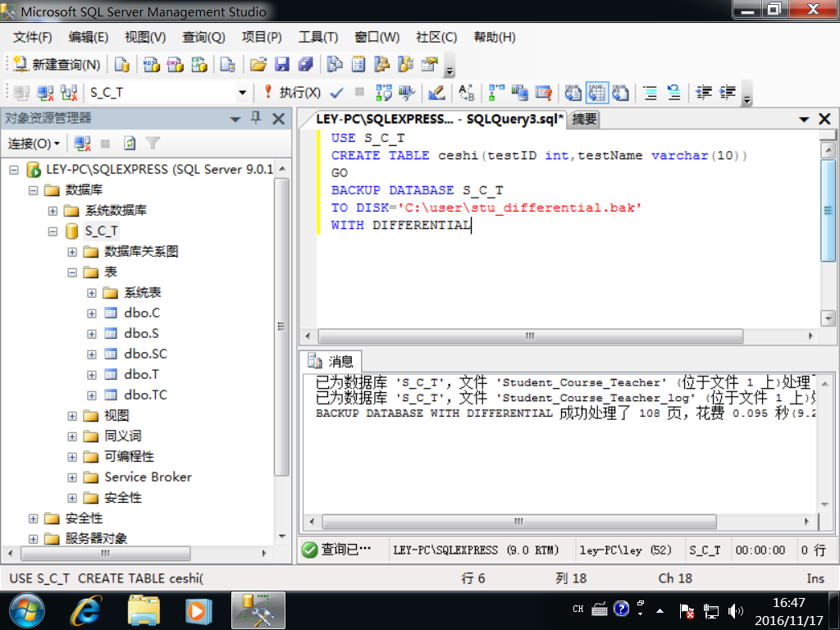Click the Save file floppy disk icon
840x630 pixels.
[282, 64]
